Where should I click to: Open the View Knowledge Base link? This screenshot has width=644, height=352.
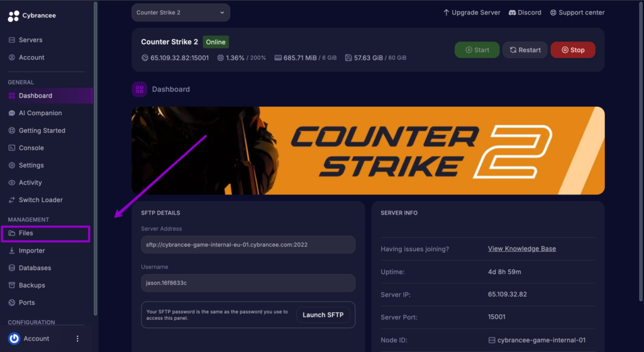pyautogui.click(x=521, y=249)
